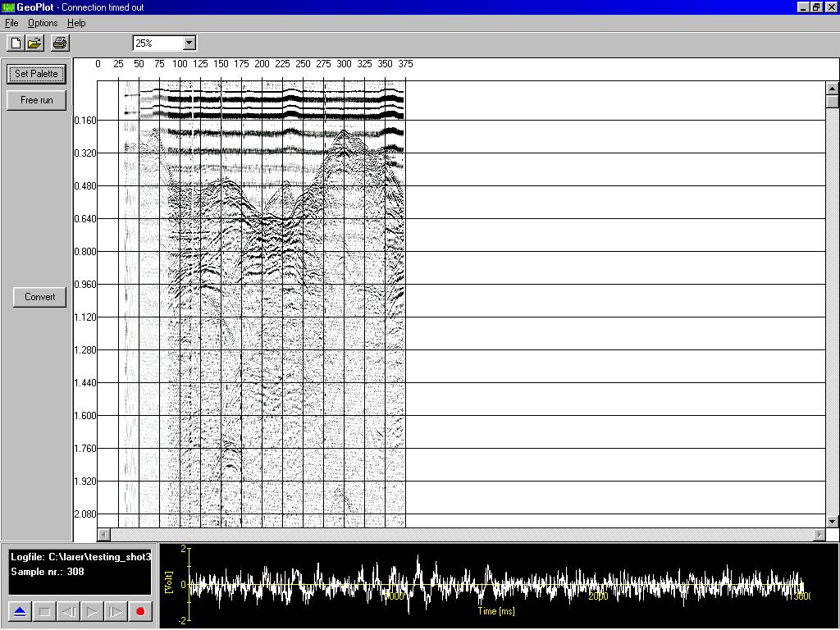Open the Options menu
The height and width of the screenshot is (630, 840).
(43, 23)
